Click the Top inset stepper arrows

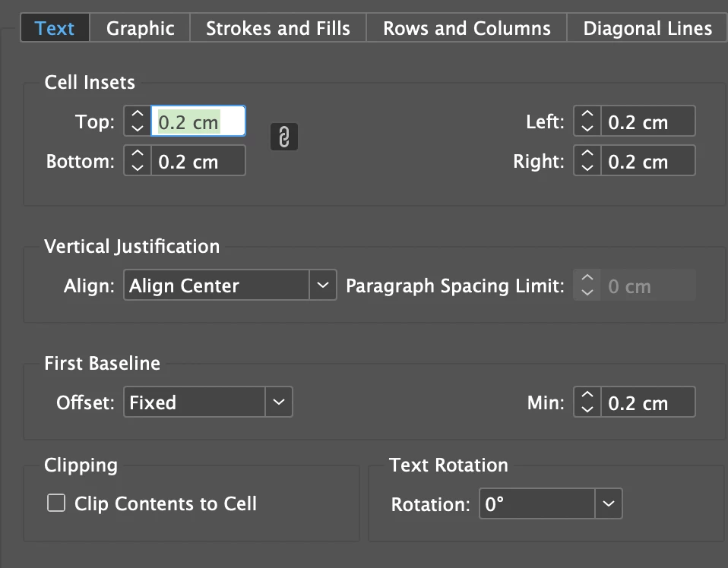[137, 121]
